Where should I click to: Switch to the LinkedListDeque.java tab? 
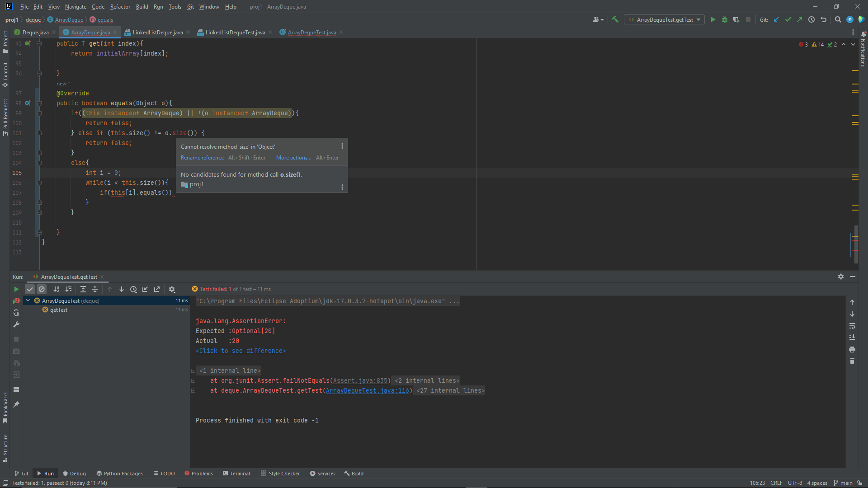(x=157, y=32)
